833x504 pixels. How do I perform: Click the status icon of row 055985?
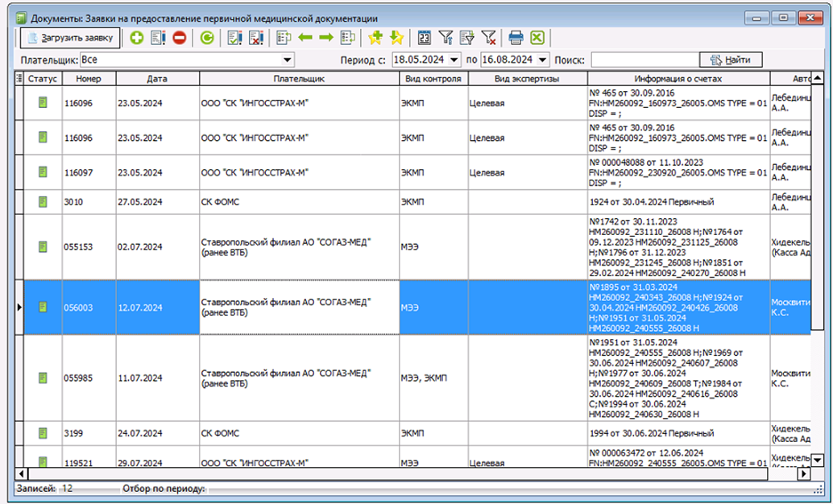tap(43, 378)
